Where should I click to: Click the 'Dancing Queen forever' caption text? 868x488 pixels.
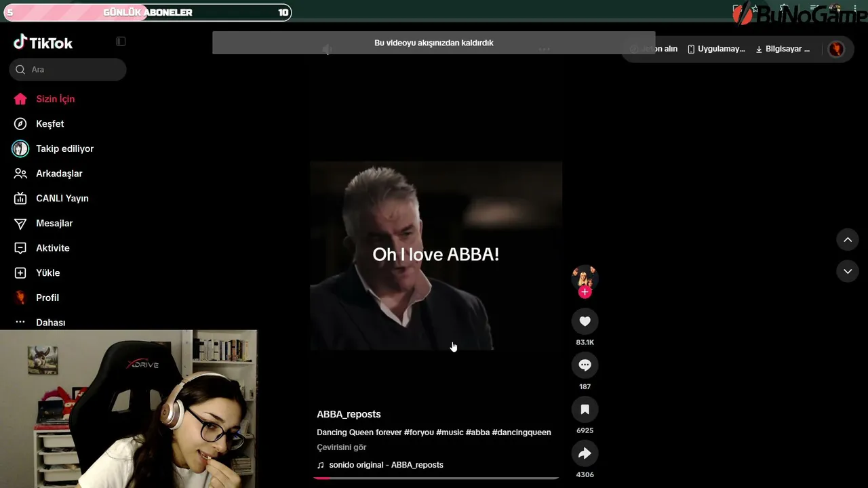[359, 432]
